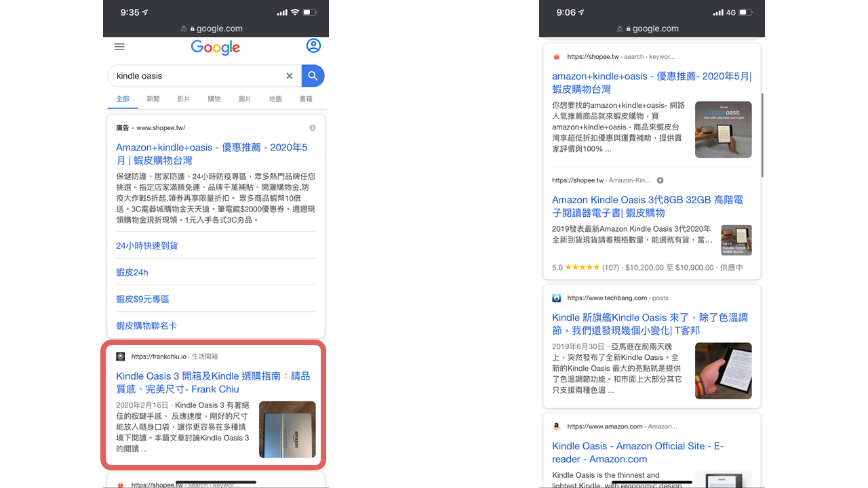868x488 pixels.
Task: Open Kindle Oasis Amazon Official Site result
Action: click(637, 452)
